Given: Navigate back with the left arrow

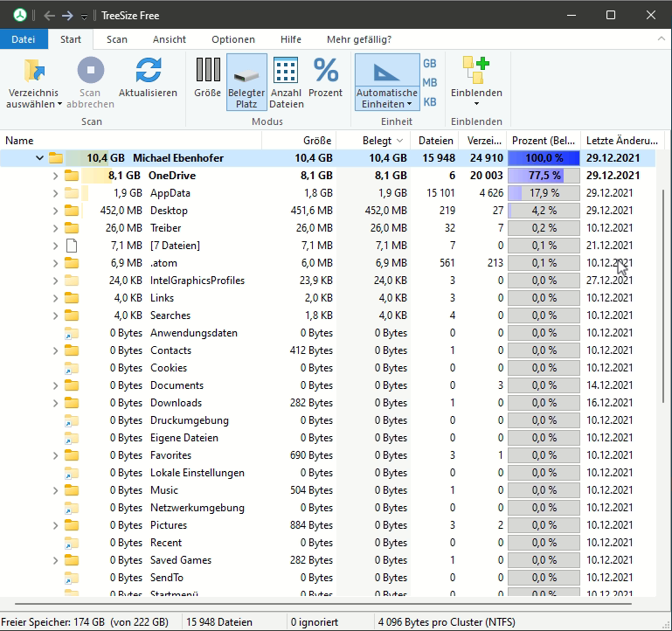Looking at the screenshot, I should click(49, 16).
